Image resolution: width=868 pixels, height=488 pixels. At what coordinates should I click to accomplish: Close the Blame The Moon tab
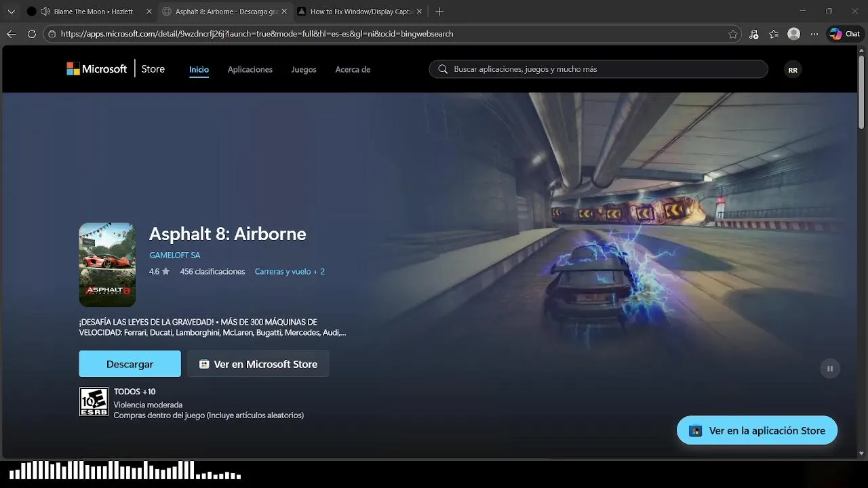click(149, 12)
